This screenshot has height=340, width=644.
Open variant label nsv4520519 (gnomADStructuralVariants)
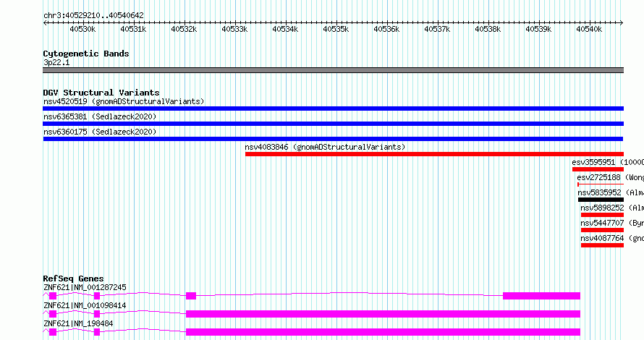[x=124, y=101]
